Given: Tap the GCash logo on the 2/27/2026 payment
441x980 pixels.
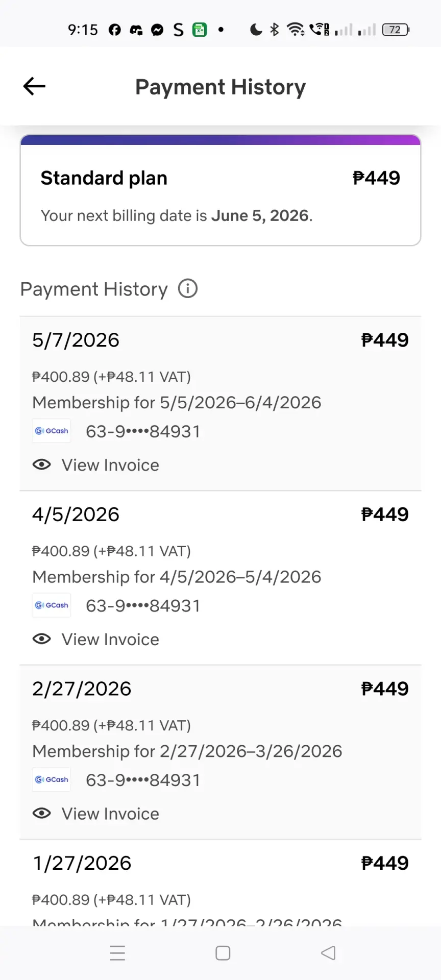Looking at the screenshot, I should pos(52,779).
